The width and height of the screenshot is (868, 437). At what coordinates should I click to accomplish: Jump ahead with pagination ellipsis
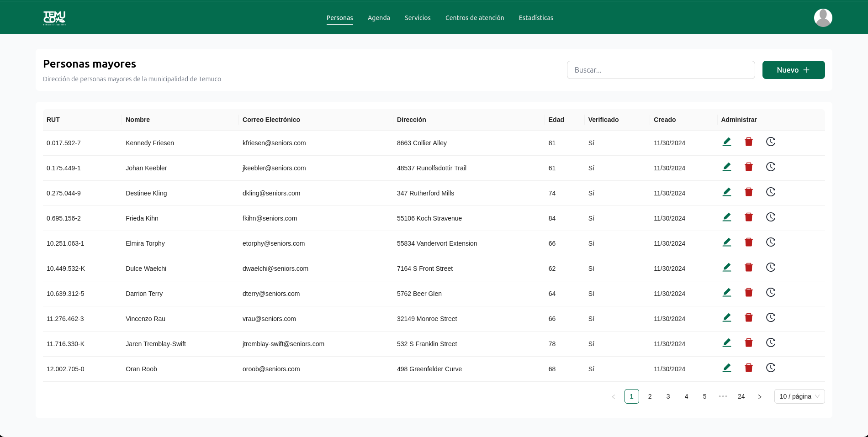723,396
